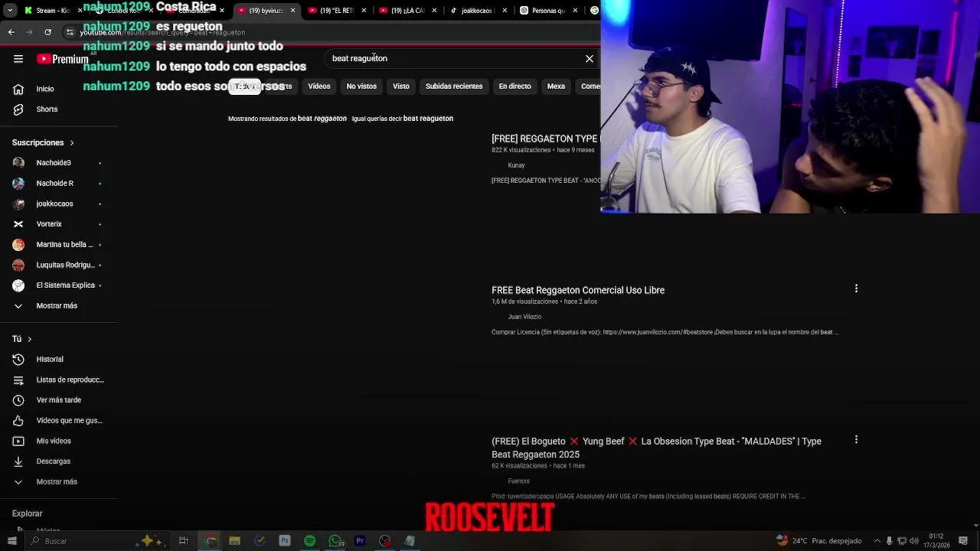Viewport: 980px width, 551px height.
Task: Clear the search box with X
Action: 590,59
